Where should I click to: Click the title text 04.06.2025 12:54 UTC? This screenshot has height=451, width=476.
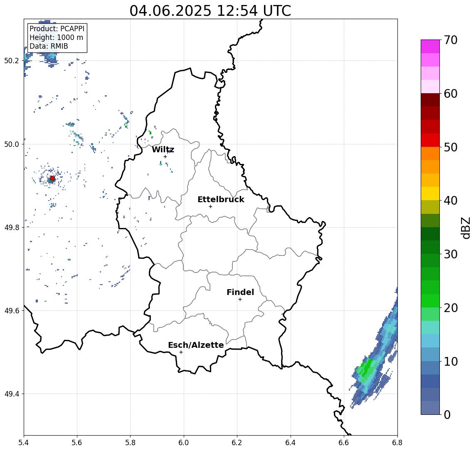point(210,11)
